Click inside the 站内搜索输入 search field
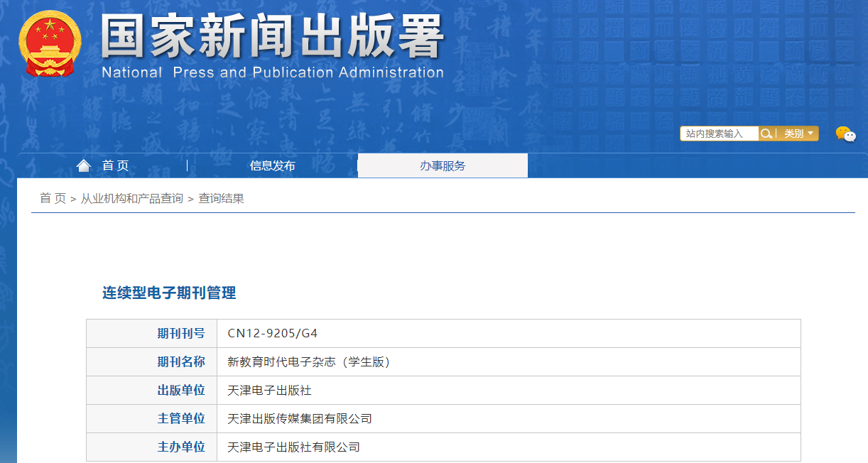 click(x=718, y=134)
